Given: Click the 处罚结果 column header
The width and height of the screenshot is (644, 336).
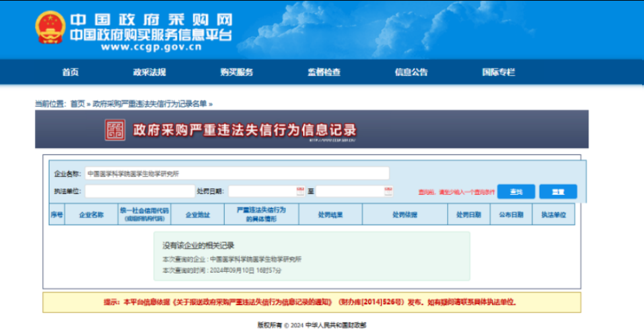Looking at the screenshot, I should coord(330,215).
